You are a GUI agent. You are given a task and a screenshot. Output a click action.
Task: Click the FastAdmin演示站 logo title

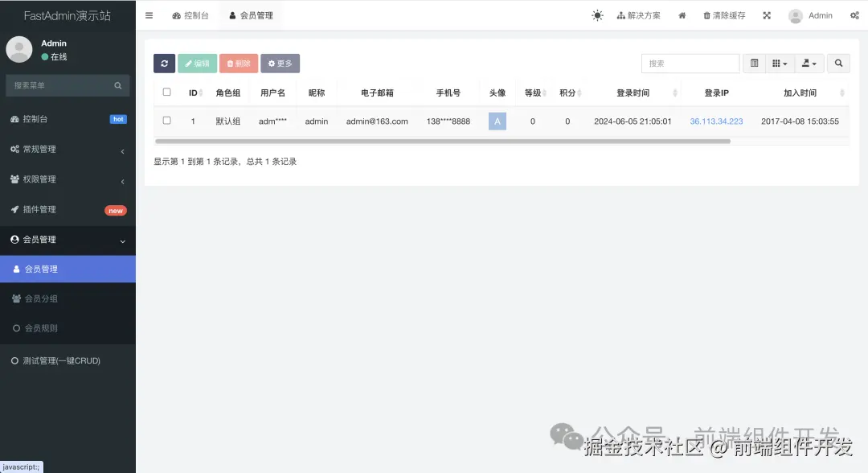(x=68, y=15)
